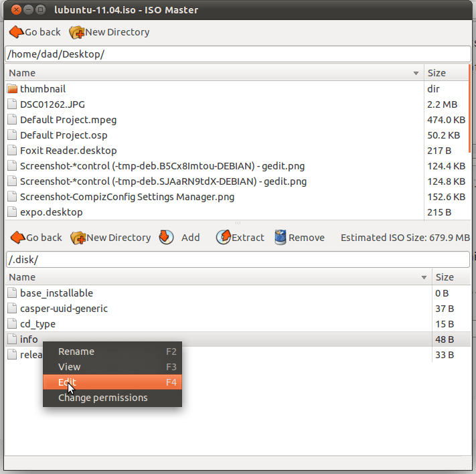This screenshot has width=476, height=474.
Task: Click the top pane Size column header
Action: coord(447,73)
